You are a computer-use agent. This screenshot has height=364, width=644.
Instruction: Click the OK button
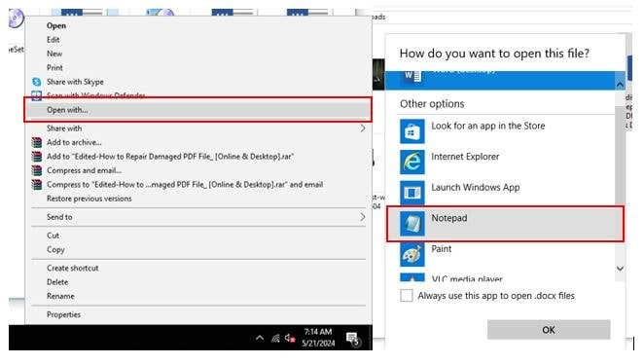point(549,330)
